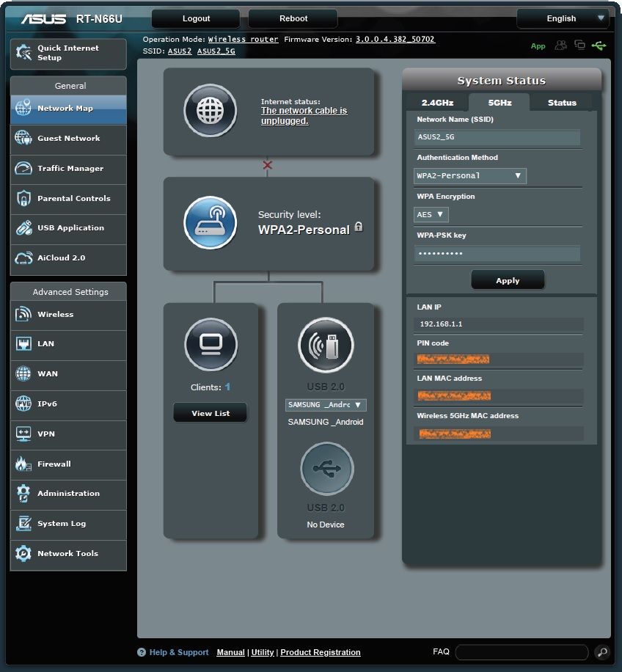Click the Apply button
Screen dimensions: 622x672
(508, 280)
